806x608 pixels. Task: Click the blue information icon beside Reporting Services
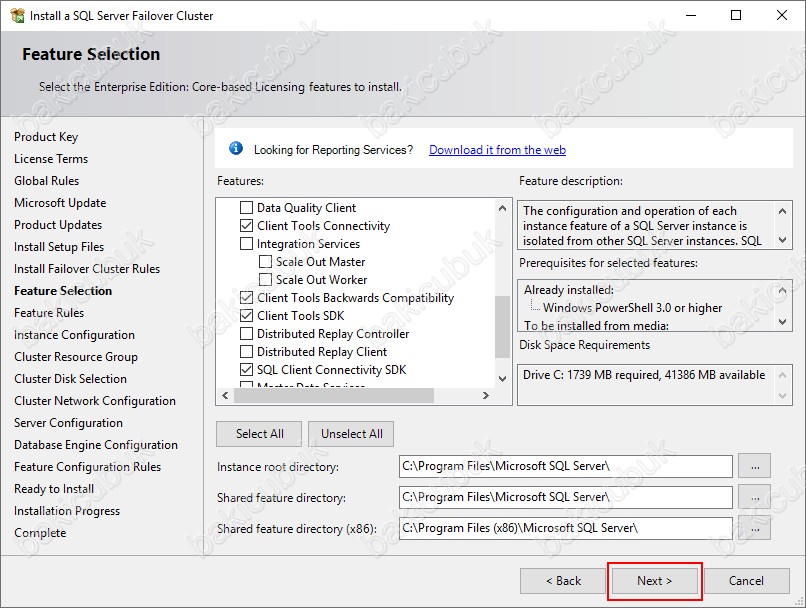point(236,149)
